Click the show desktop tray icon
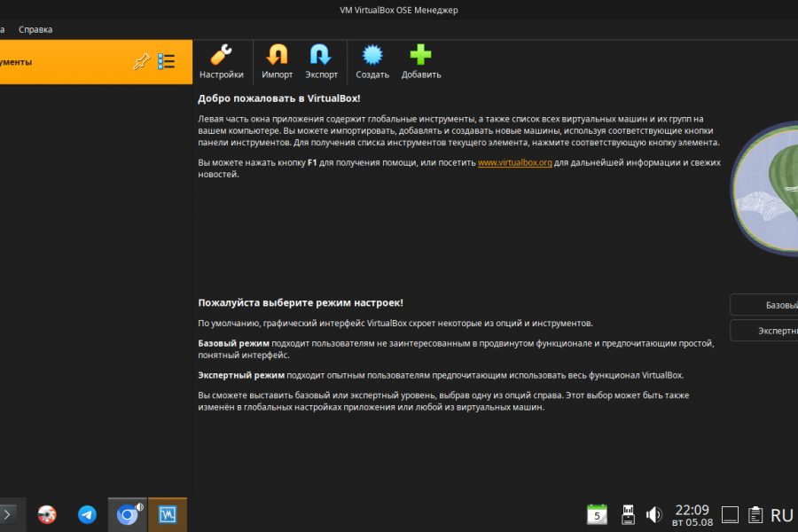798x532 pixels. (730, 514)
